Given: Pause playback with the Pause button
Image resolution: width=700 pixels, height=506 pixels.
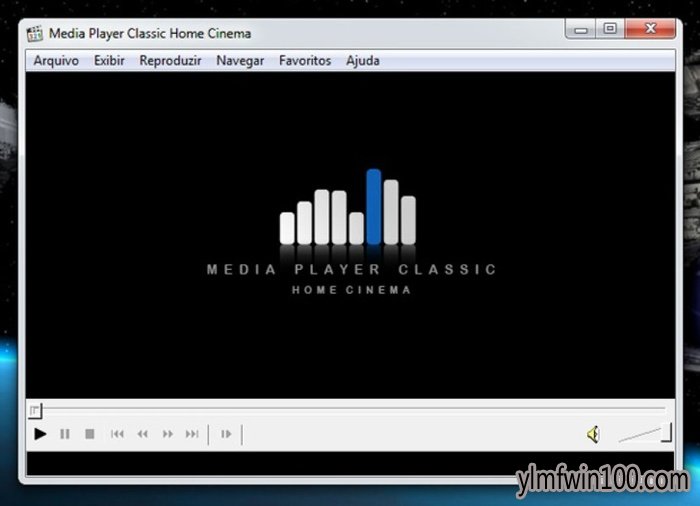Looking at the screenshot, I should (65, 434).
